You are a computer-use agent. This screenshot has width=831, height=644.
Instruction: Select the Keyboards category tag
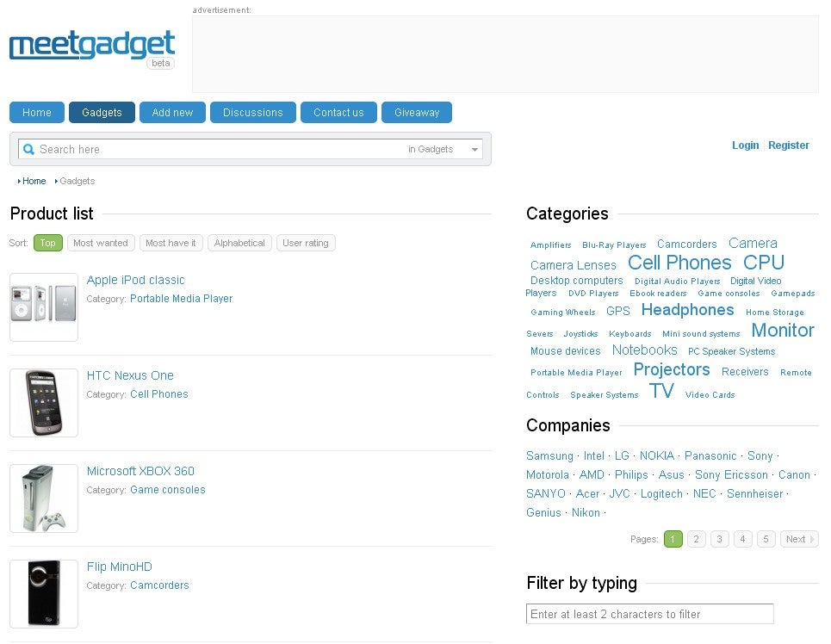pos(629,334)
